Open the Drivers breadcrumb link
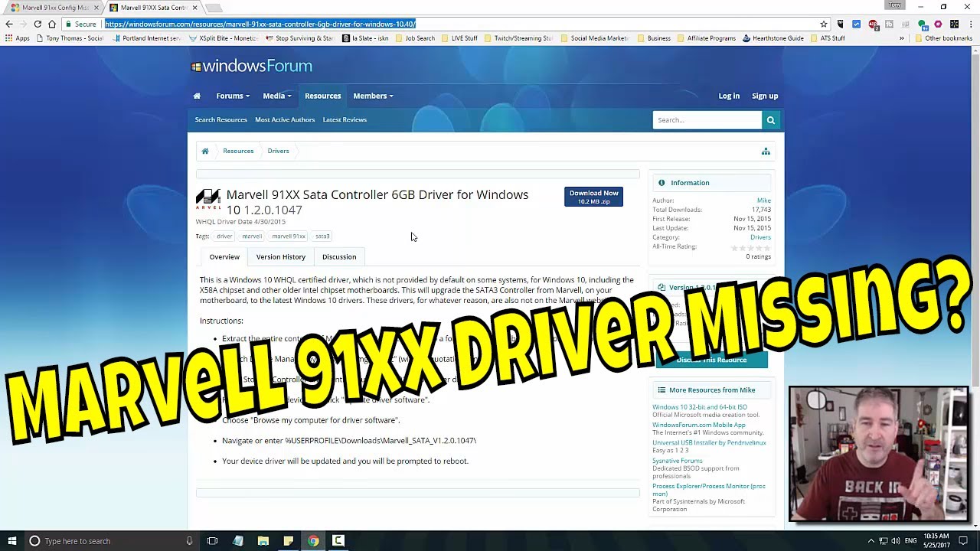Screen dimensions: 980x551 click(x=278, y=151)
